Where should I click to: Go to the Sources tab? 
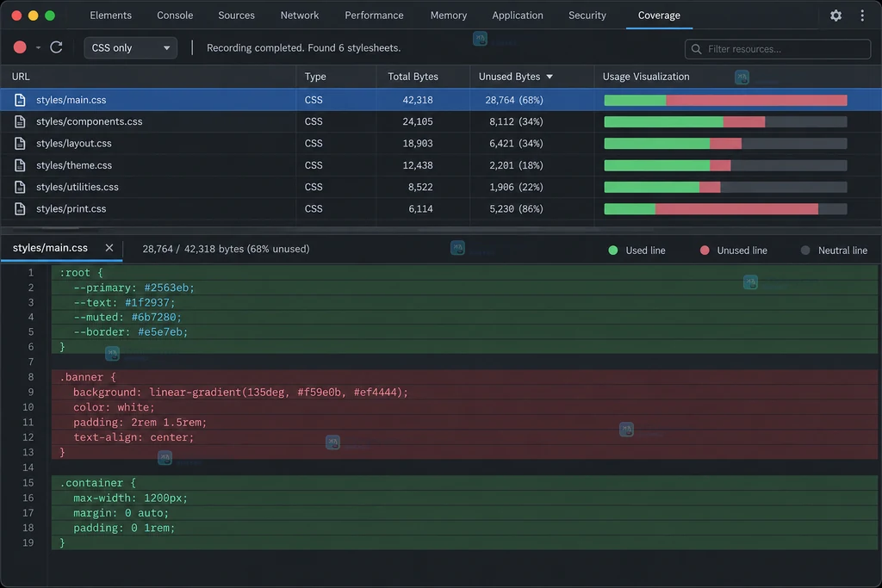pyautogui.click(x=236, y=15)
